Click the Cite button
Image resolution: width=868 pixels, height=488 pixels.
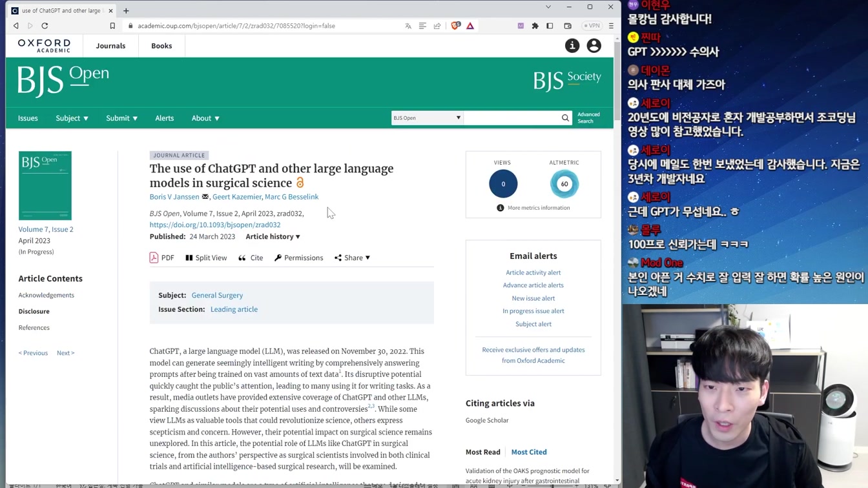coord(251,258)
